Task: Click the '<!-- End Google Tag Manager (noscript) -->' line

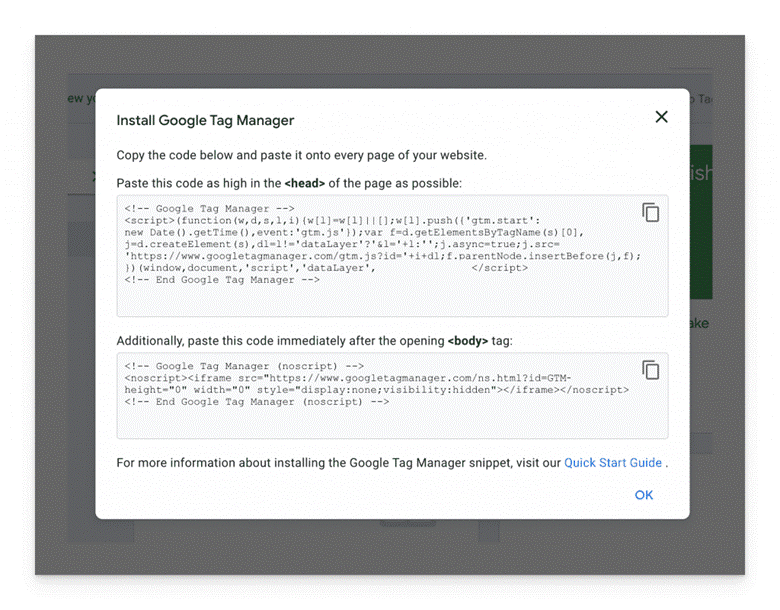Action: [257, 402]
